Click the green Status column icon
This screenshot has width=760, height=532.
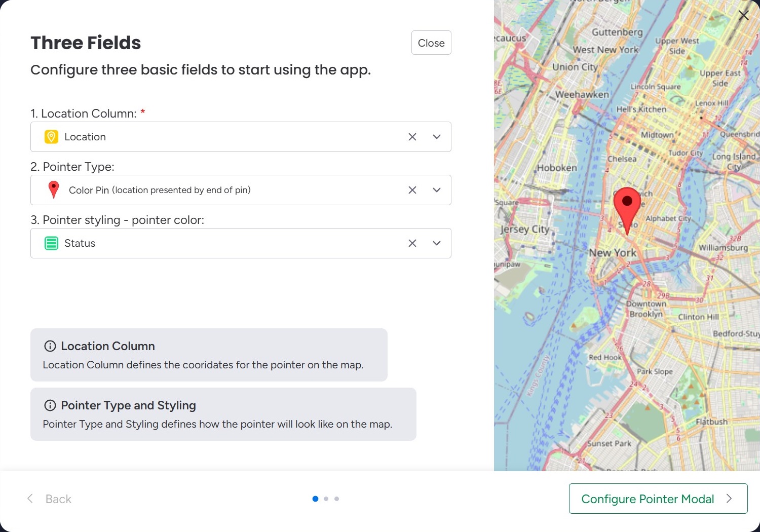point(51,243)
